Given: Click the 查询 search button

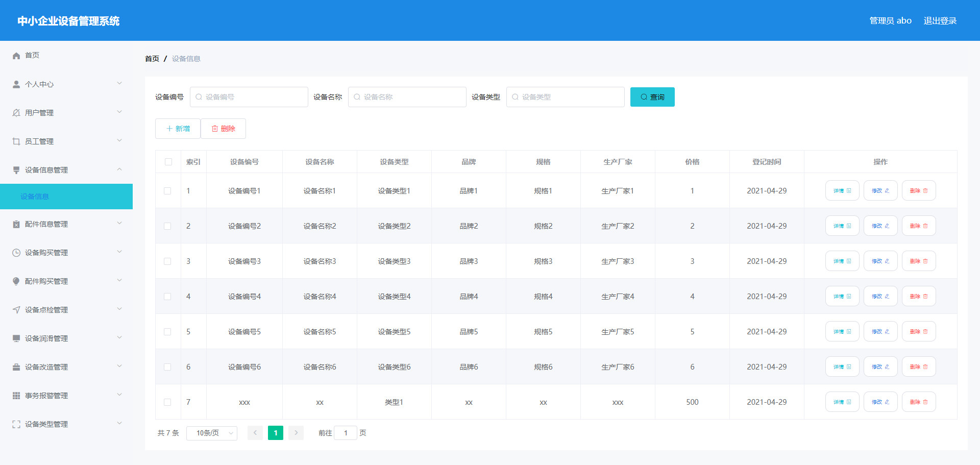Looking at the screenshot, I should tap(652, 97).
